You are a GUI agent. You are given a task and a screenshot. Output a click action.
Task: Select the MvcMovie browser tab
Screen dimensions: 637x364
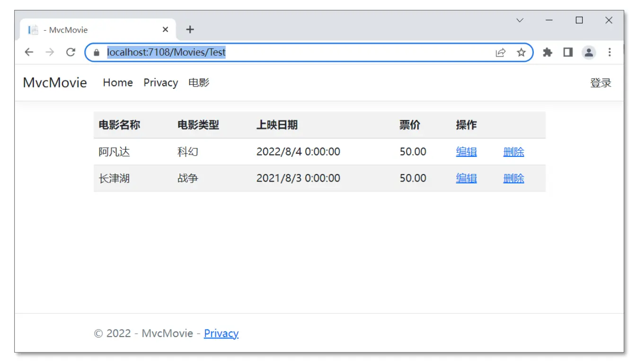(x=98, y=29)
